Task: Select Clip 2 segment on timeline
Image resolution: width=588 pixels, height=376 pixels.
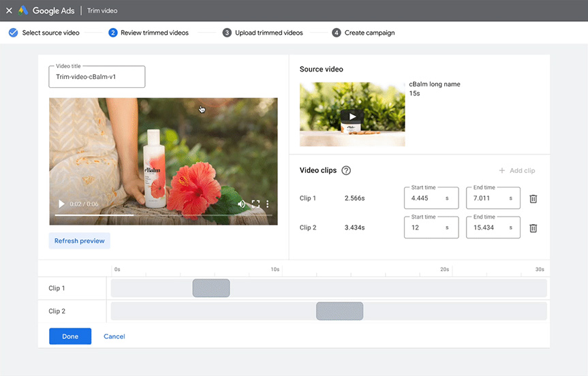Action: click(339, 311)
